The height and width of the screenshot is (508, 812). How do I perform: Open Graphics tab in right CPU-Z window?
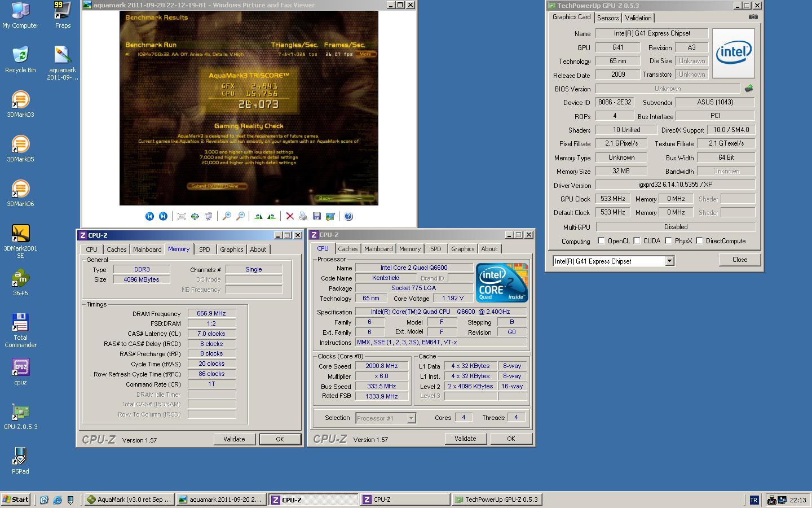coord(463,249)
